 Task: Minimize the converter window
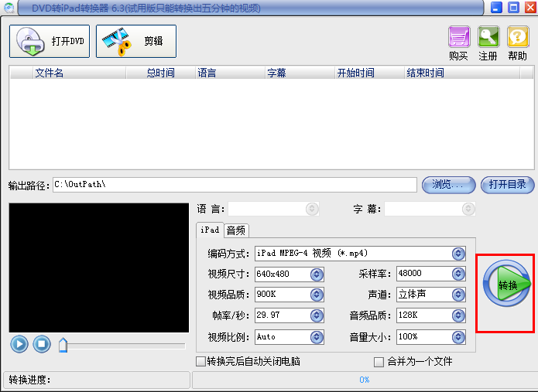pos(496,7)
